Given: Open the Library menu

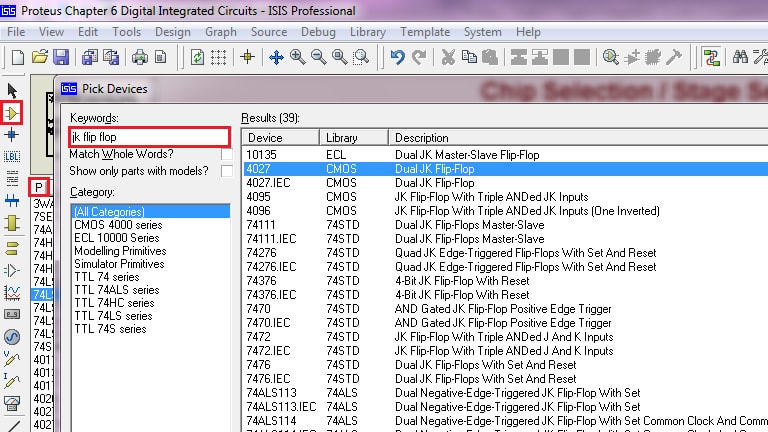Looking at the screenshot, I should pyautogui.click(x=367, y=32).
